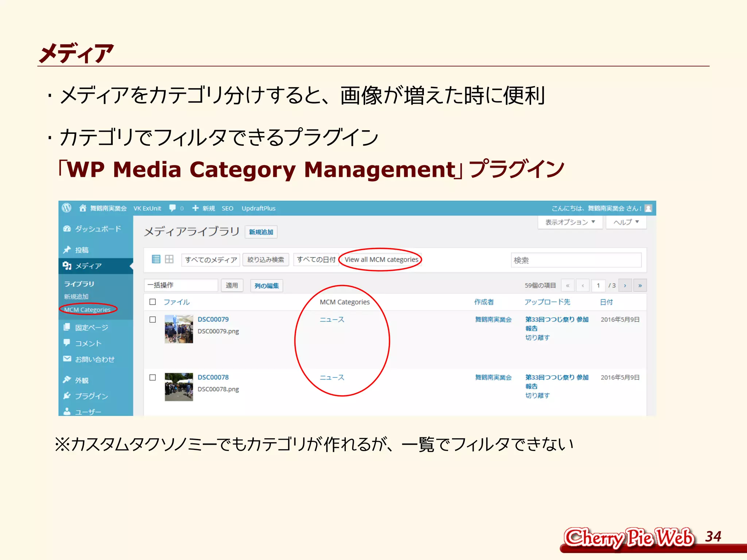The width and height of the screenshot is (747, 560).
Task: Click the comments bubble icon in admin bar
Action: click(x=173, y=208)
